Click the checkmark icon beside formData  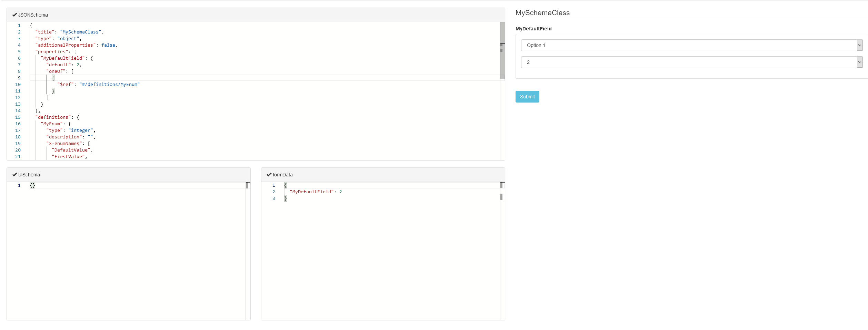pos(269,174)
